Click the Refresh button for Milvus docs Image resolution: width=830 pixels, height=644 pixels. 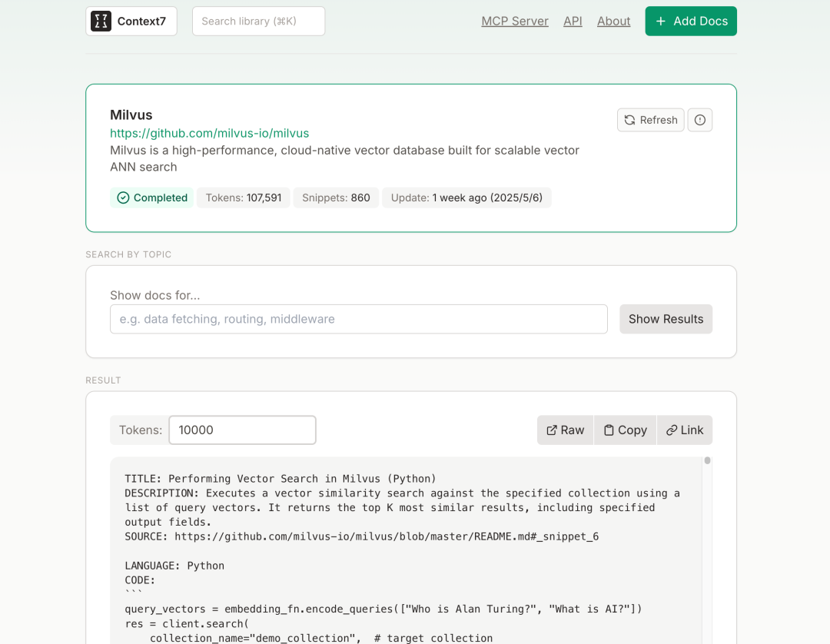click(x=650, y=120)
